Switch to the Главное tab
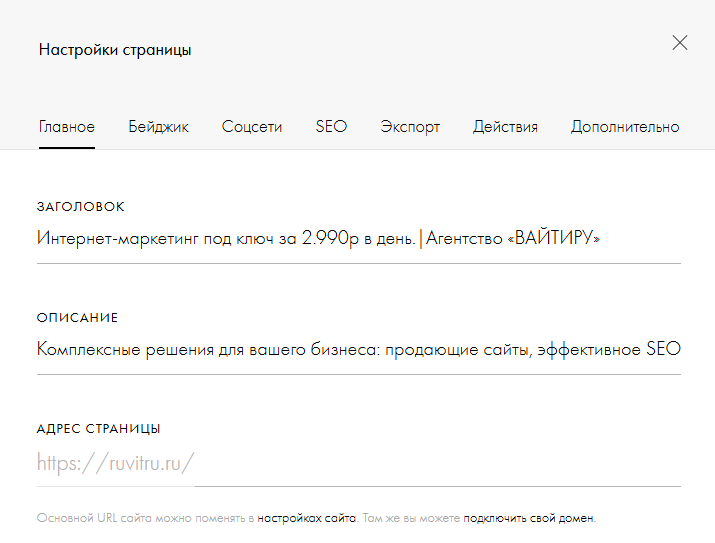715x543 pixels. pos(67,127)
